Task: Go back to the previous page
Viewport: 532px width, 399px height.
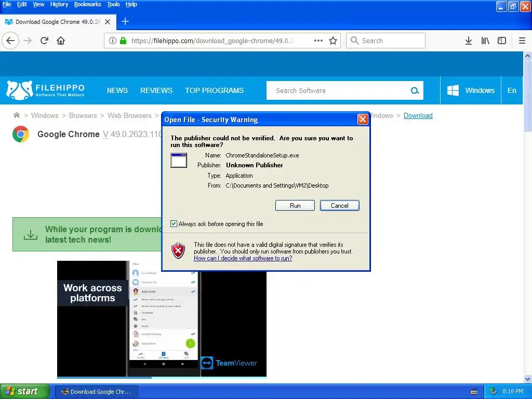Action: point(10,41)
